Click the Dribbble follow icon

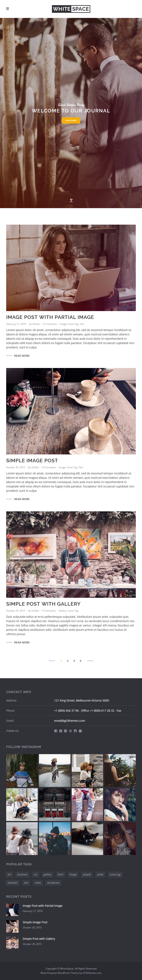coord(70,731)
